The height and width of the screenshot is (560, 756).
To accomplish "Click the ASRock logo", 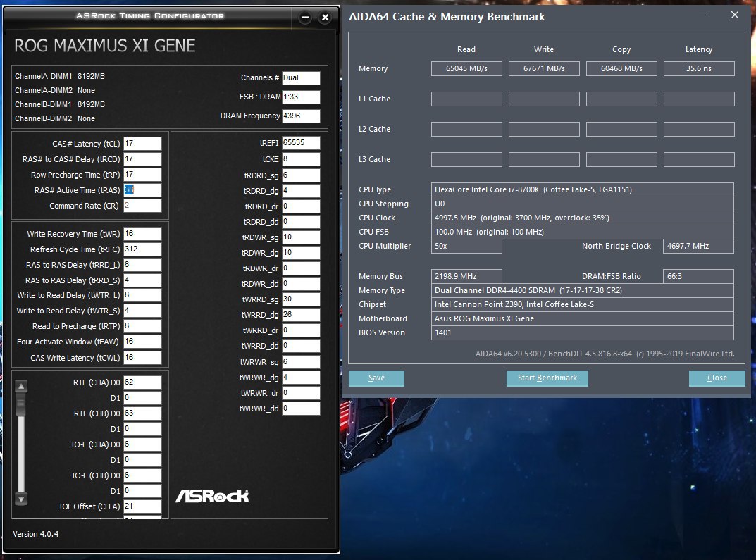I will coord(212,496).
